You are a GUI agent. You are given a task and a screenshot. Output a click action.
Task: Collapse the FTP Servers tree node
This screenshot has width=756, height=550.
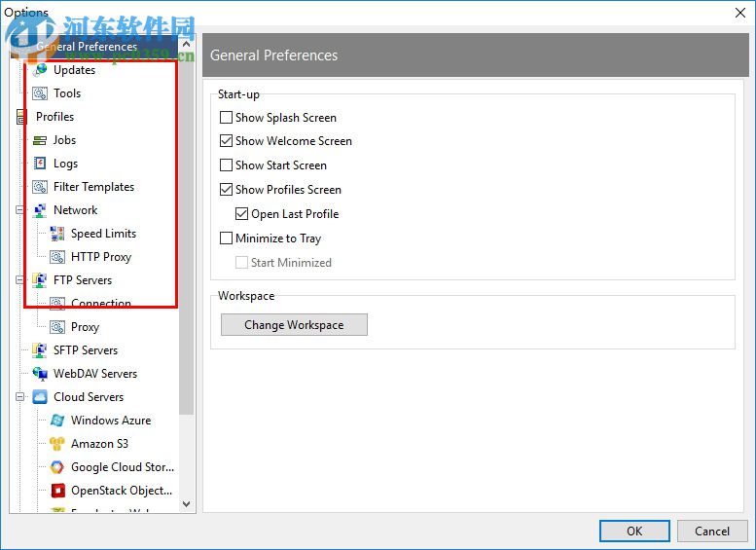(x=19, y=280)
